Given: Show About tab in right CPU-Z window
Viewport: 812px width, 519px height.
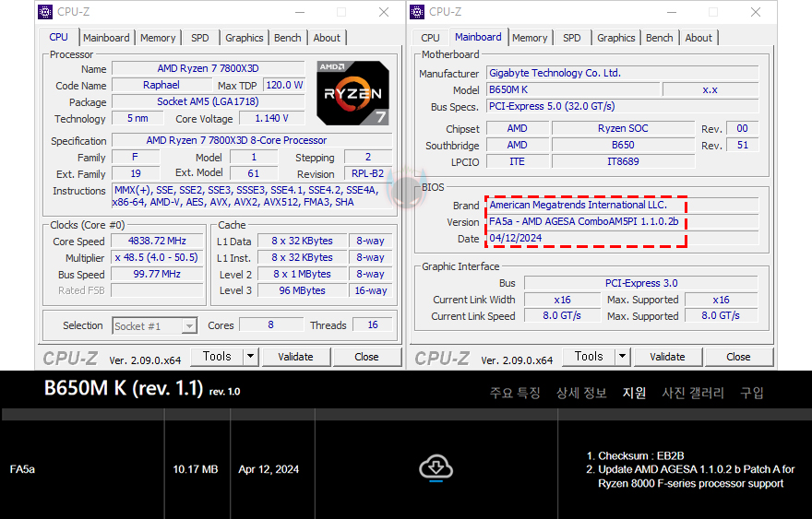Looking at the screenshot, I should 699,38.
